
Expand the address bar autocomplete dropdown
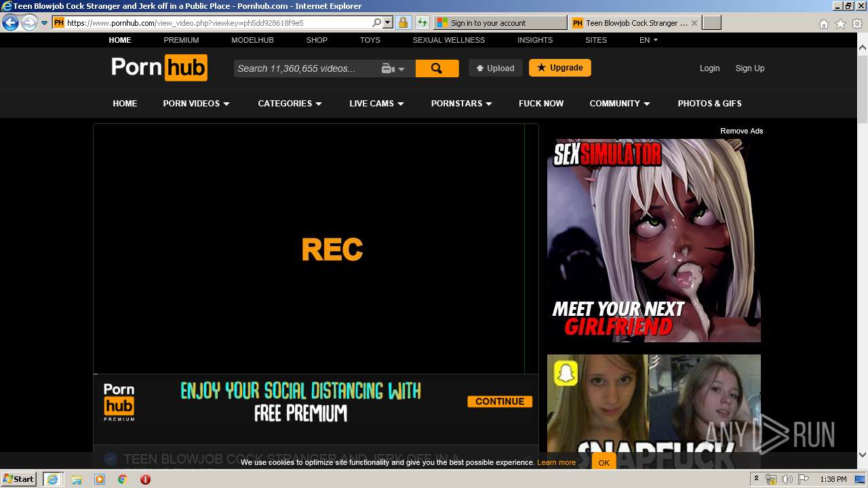[x=388, y=23]
